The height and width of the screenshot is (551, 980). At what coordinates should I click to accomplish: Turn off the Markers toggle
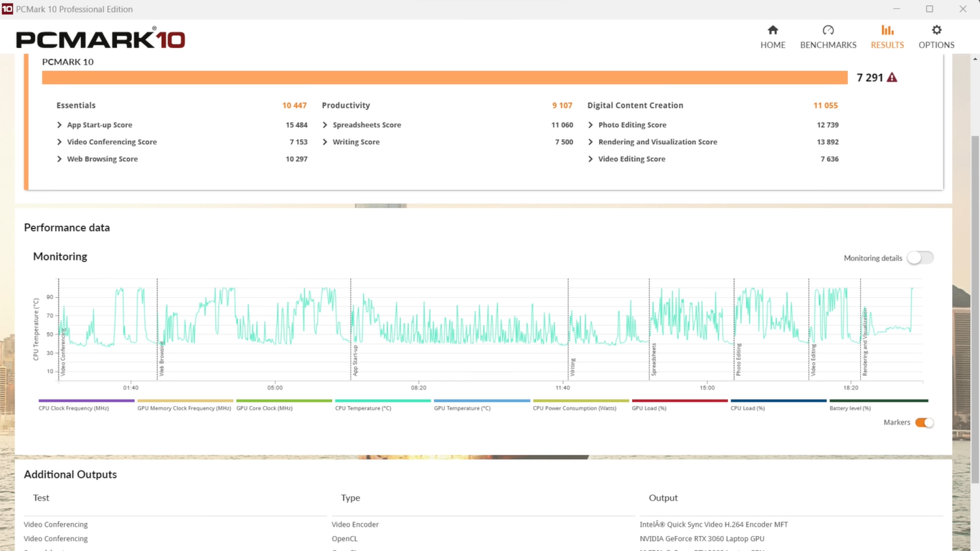pyautogui.click(x=924, y=423)
